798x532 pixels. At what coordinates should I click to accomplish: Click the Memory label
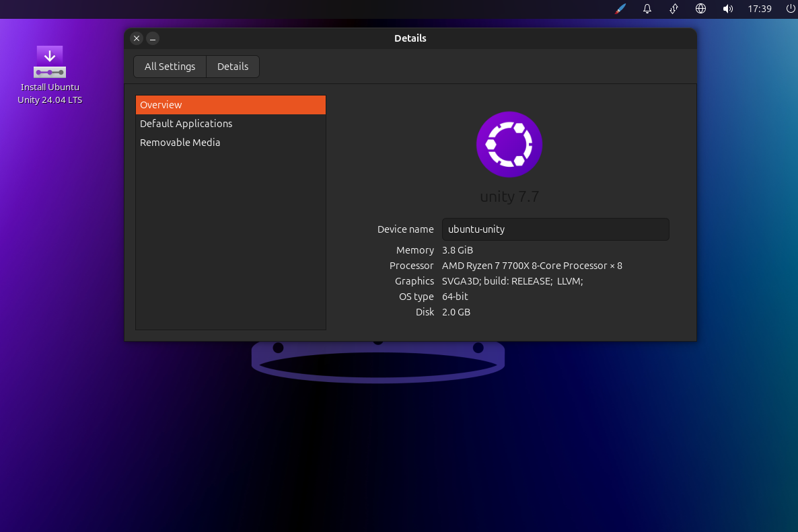point(414,250)
